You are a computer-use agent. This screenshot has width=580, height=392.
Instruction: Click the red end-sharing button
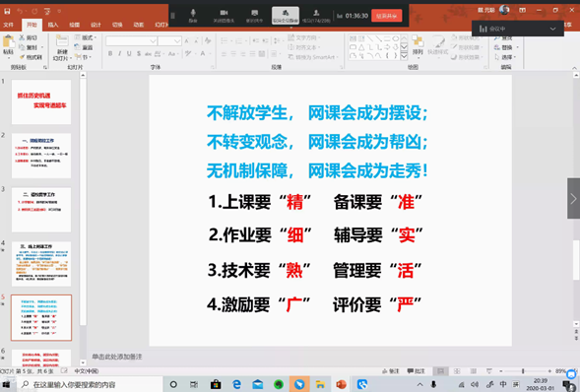tap(386, 16)
